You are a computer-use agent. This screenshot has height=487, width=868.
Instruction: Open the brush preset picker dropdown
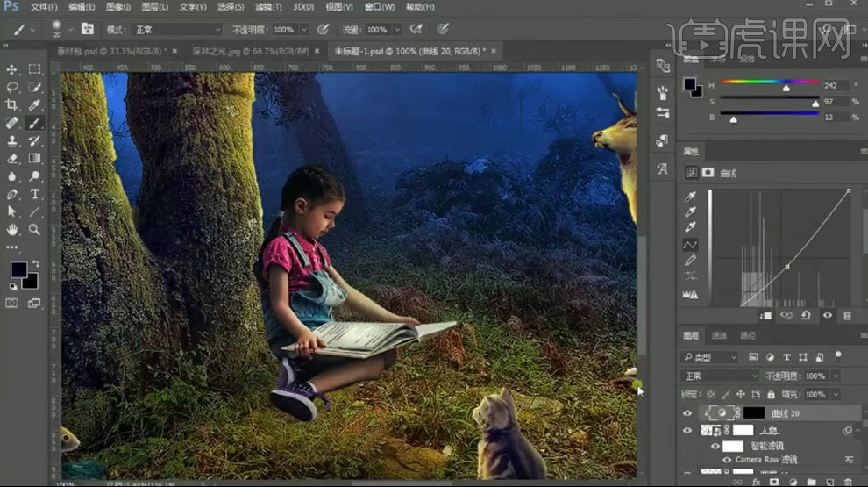point(70,29)
